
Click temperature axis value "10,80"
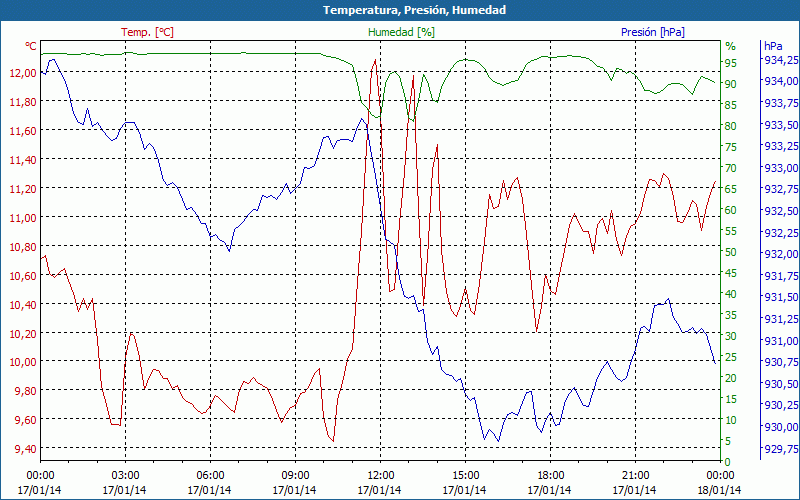click(23, 246)
